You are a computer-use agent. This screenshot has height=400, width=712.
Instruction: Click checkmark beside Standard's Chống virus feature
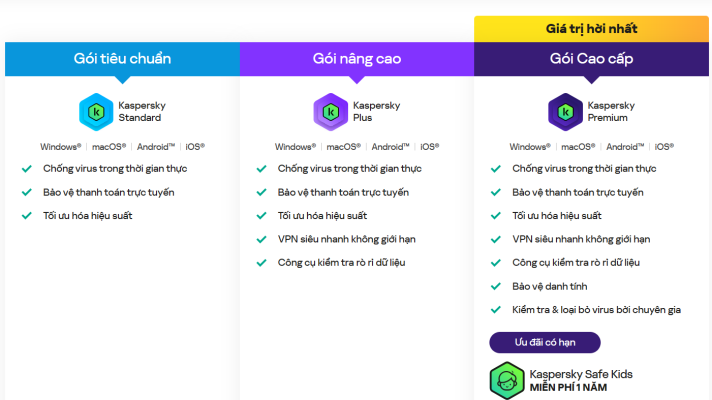coord(27,168)
